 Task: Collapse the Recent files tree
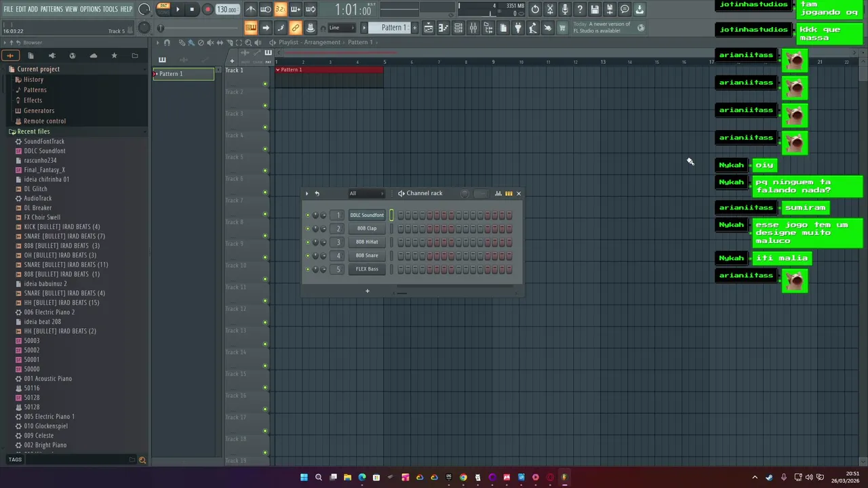[x=33, y=131]
